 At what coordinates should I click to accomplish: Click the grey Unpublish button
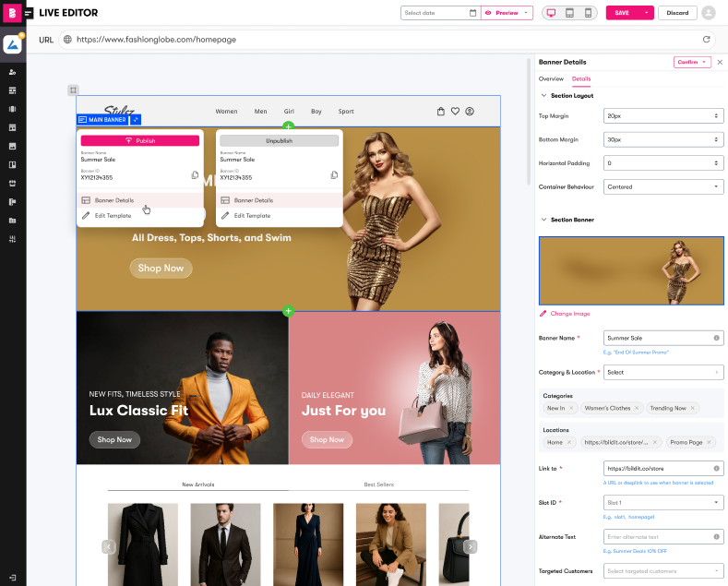279,140
